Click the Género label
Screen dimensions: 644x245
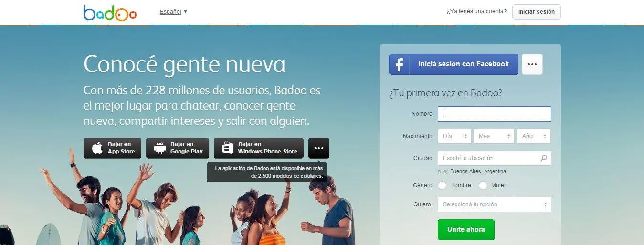(x=422, y=185)
